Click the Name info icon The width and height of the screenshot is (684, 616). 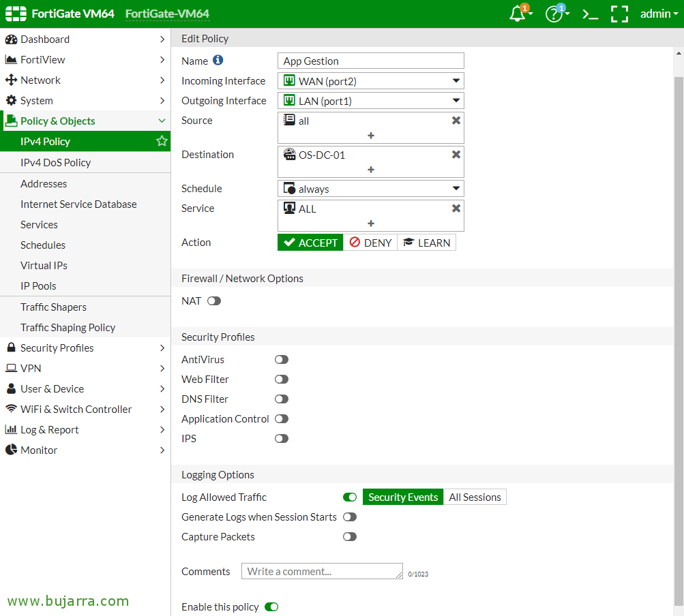pos(218,60)
